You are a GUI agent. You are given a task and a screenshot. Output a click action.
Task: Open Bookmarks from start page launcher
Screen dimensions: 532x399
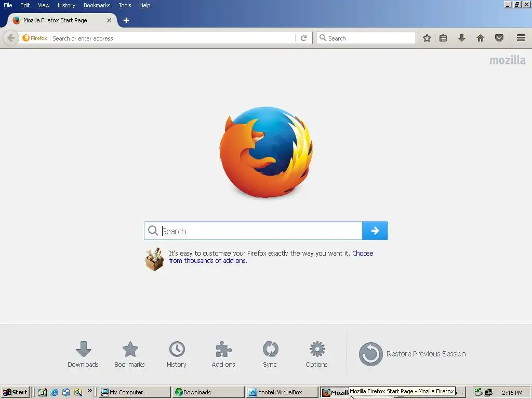point(129,354)
